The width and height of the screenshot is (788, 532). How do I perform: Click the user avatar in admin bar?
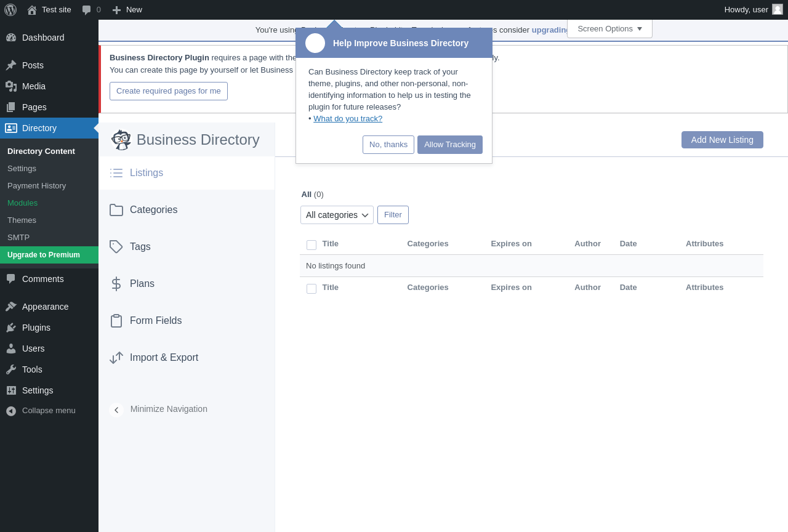point(778,9)
